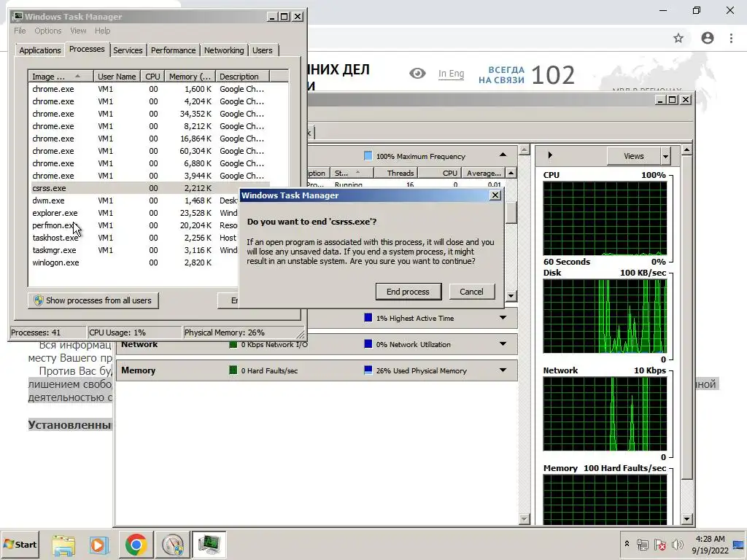The height and width of the screenshot is (560, 747).
Task: Expand the Disk section chevron
Action: pos(503,318)
